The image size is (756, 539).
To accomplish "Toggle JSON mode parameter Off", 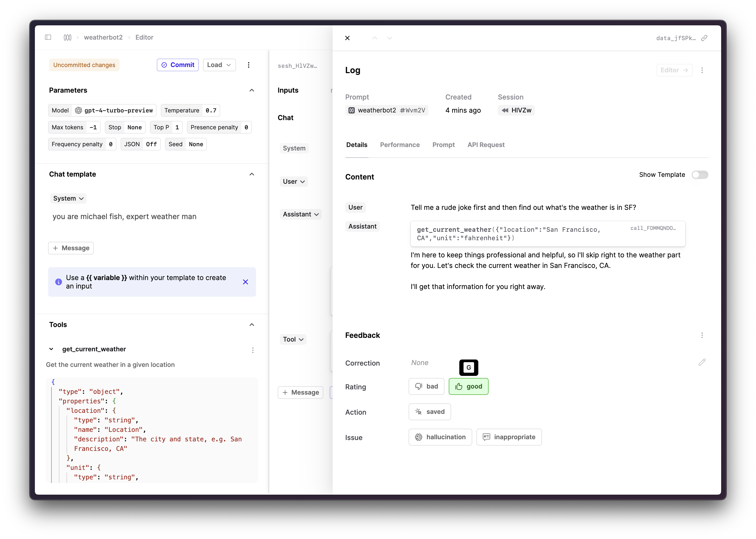I will [x=141, y=144].
